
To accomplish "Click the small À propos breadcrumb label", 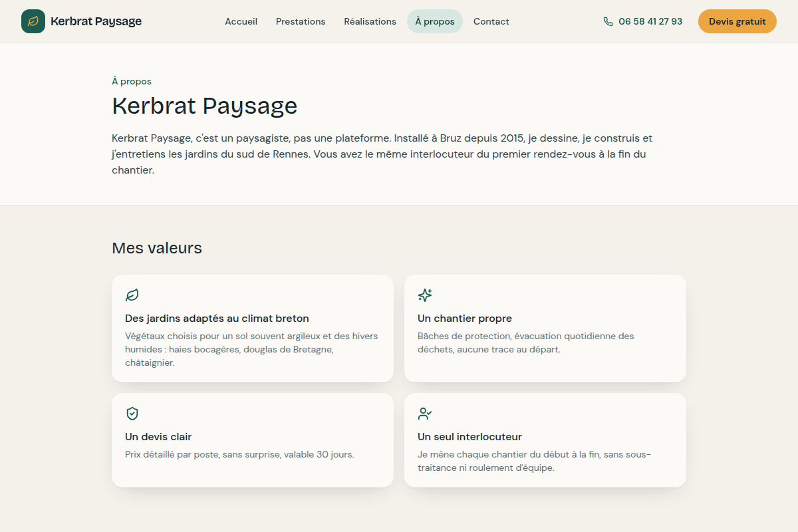I will (132, 81).
